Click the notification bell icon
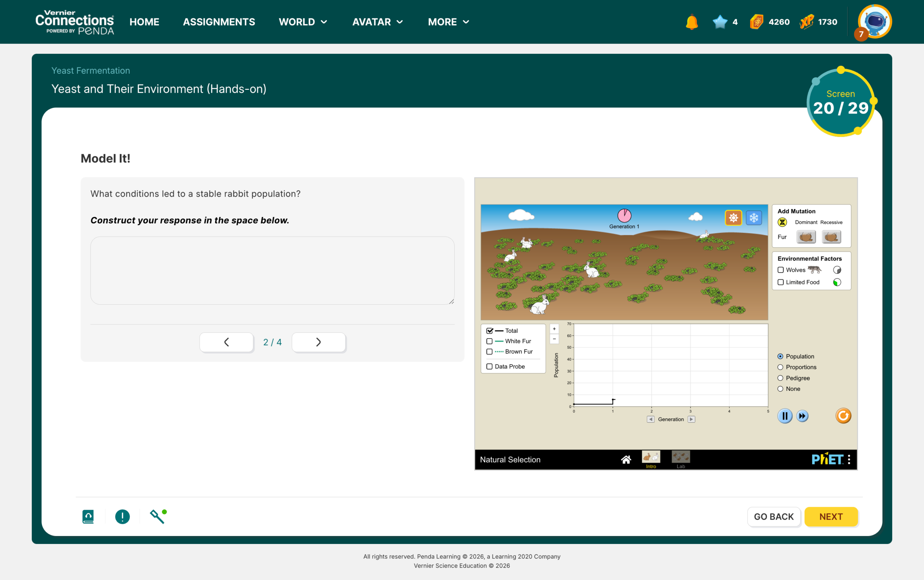Screen dimensions: 924x580 692,22
